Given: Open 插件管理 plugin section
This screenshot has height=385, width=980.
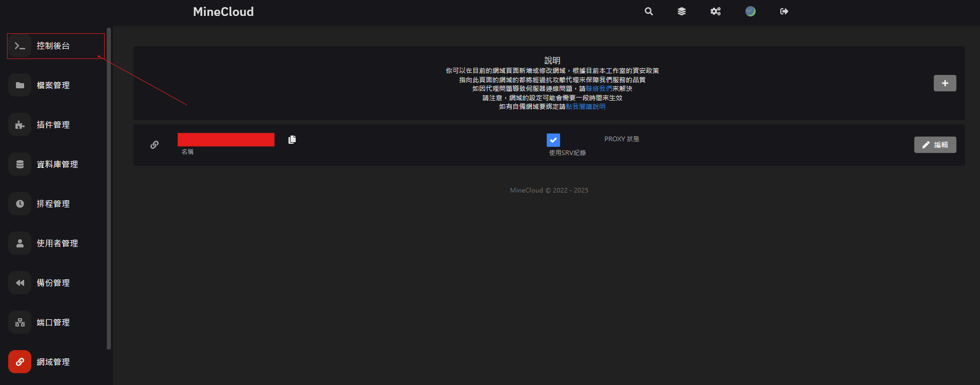Looking at the screenshot, I should (53, 125).
